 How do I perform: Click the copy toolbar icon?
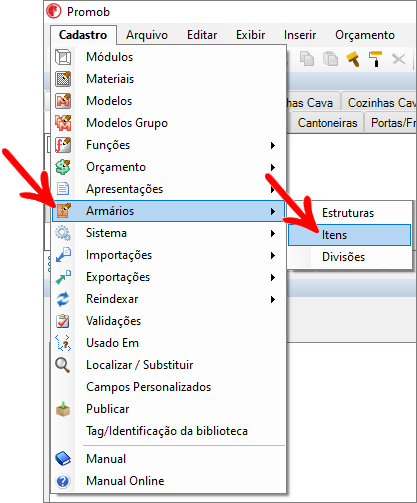tap(307, 59)
